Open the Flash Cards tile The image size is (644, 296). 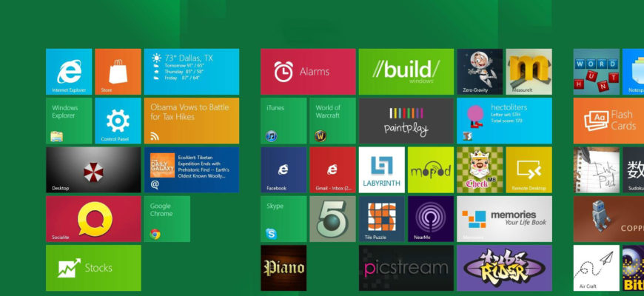[608, 121]
